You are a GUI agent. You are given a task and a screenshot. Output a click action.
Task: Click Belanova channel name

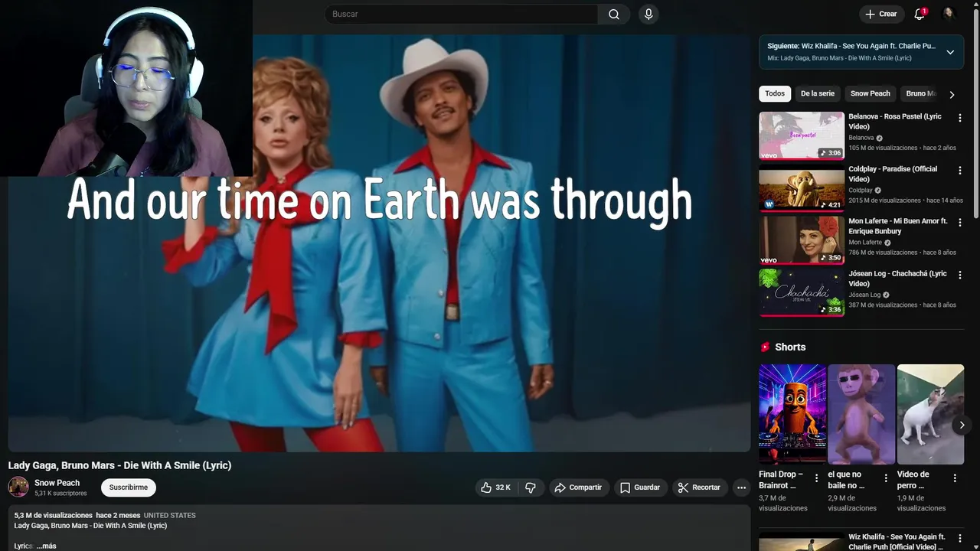(x=861, y=138)
